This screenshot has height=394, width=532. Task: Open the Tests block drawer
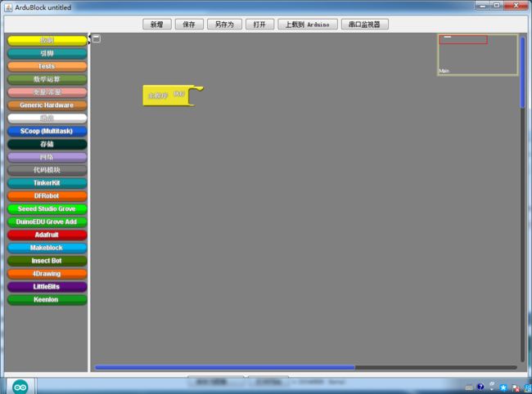[47, 66]
